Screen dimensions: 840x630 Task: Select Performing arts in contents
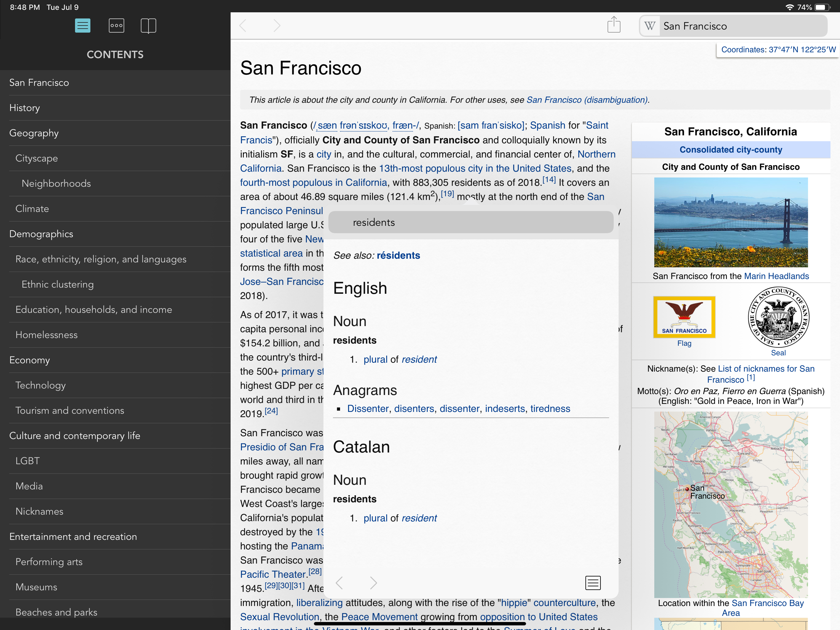[115, 562]
